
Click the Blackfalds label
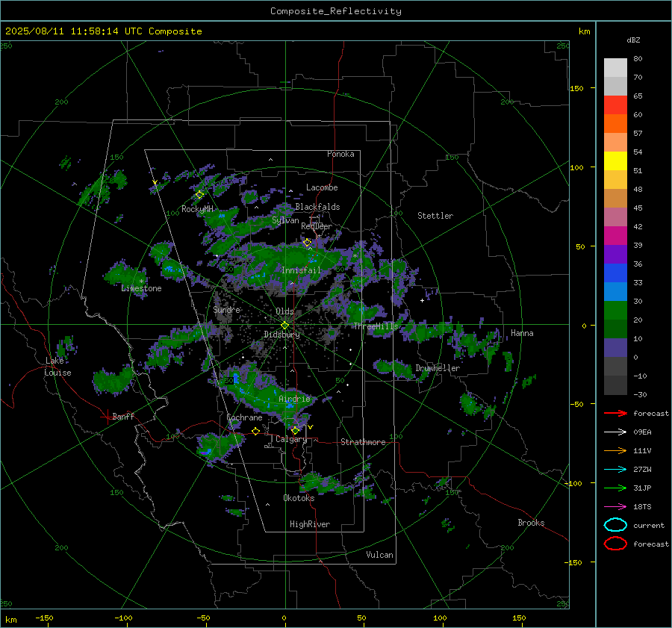click(x=317, y=207)
